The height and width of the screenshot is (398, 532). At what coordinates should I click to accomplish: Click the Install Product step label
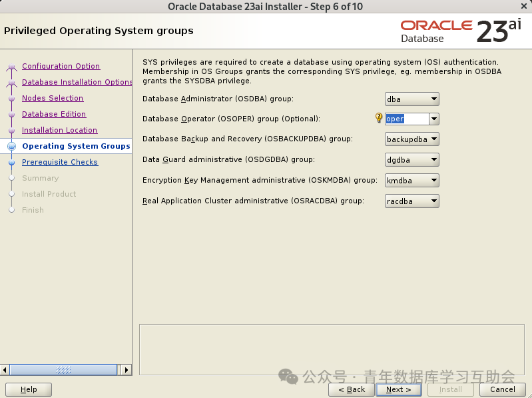(49, 194)
